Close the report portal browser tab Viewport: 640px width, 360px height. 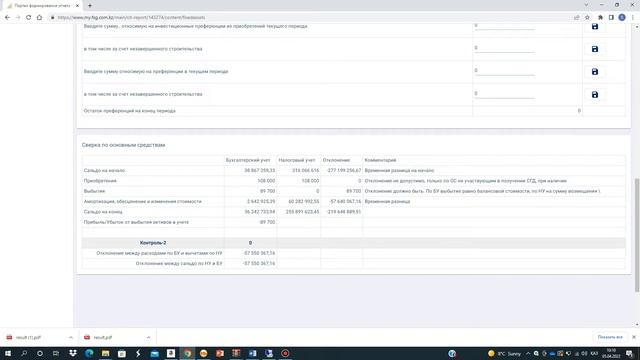point(77,6)
